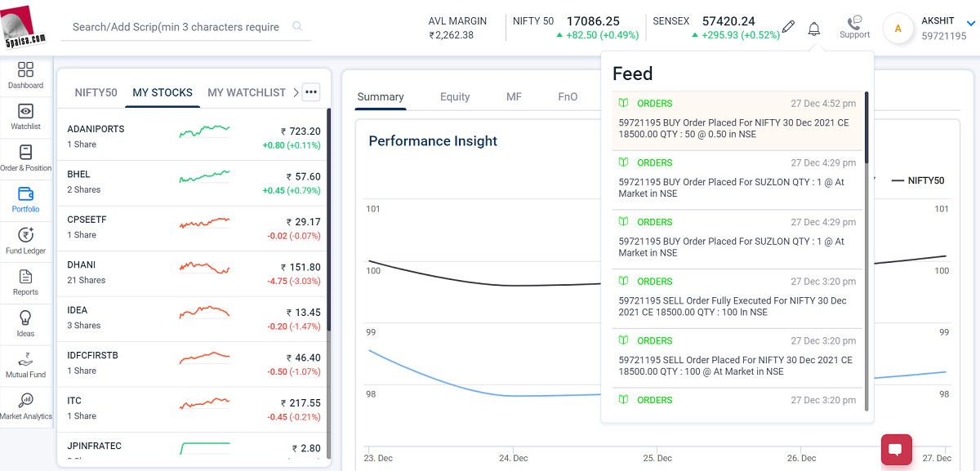Open Mutual Fund in sidebar
980x471 pixels.
point(25,365)
